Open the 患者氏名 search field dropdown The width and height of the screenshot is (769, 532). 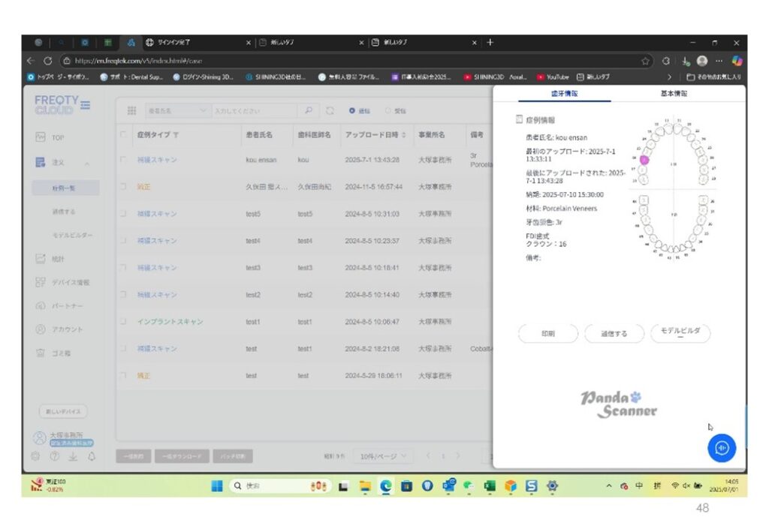(x=177, y=110)
